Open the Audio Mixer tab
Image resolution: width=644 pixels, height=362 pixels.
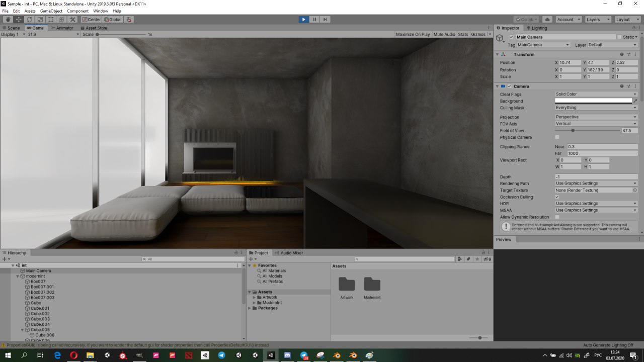click(x=289, y=253)
